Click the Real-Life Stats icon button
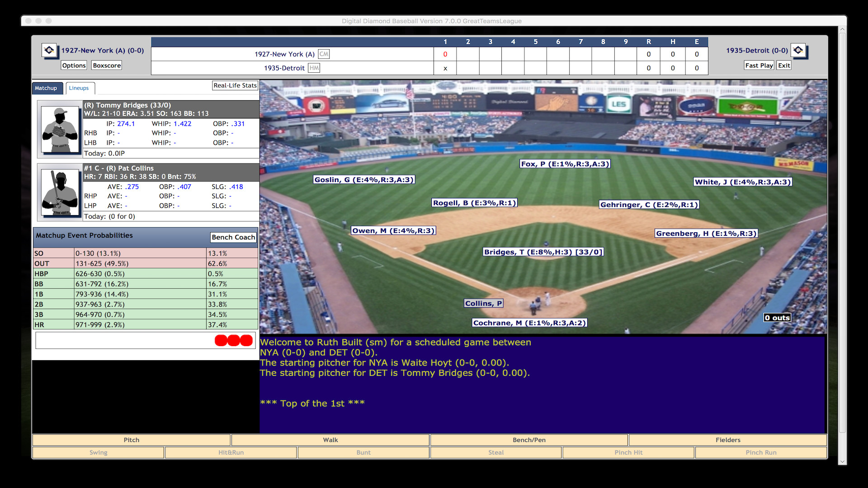Screen dimensions: 868x488 (234, 86)
